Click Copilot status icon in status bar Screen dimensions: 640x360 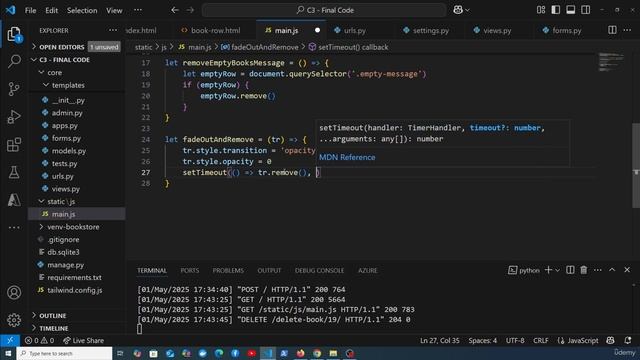611,340
